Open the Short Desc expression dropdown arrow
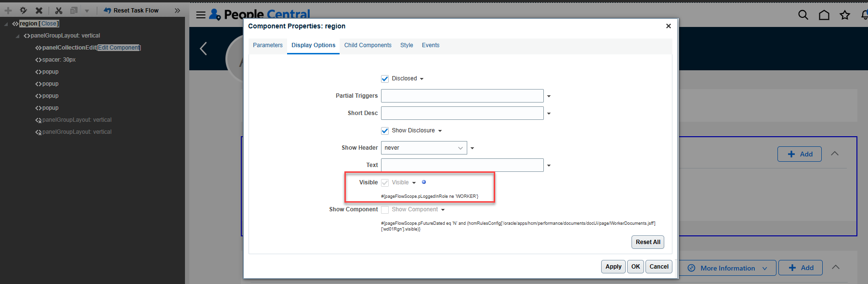This screenshot has width=868, height=284. coord(549,114)
